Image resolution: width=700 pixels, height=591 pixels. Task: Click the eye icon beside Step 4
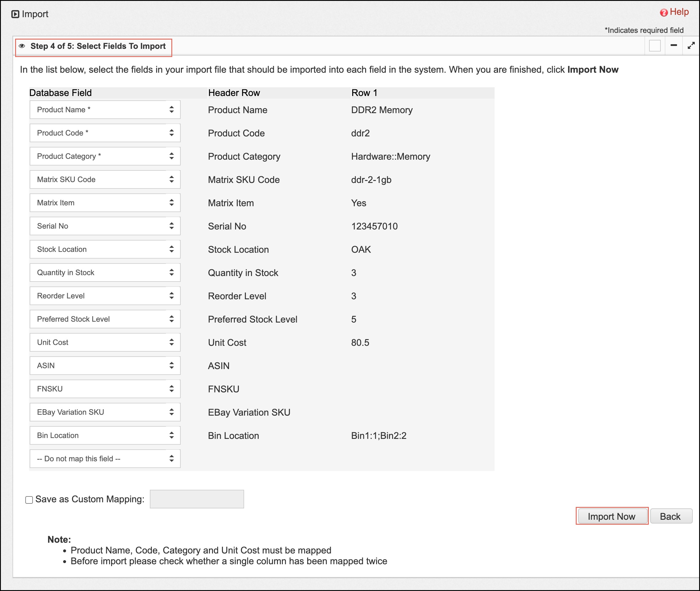point(22,46)
